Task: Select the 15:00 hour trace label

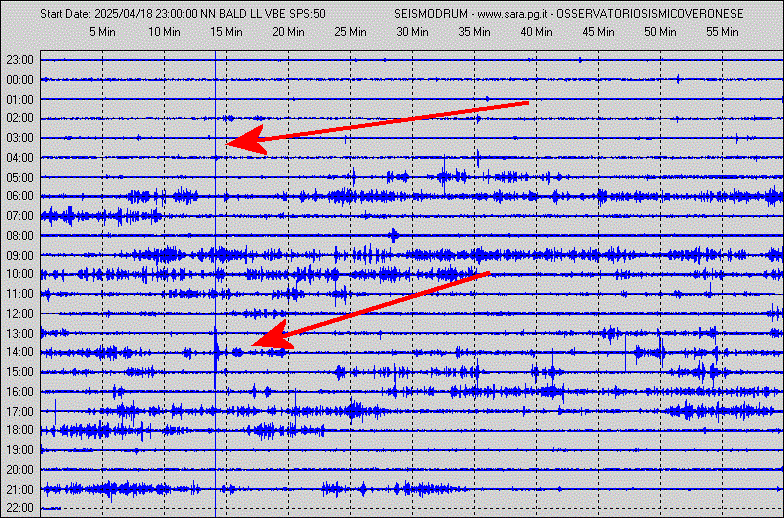Action: pyautogui.click(x=20, y=372)
